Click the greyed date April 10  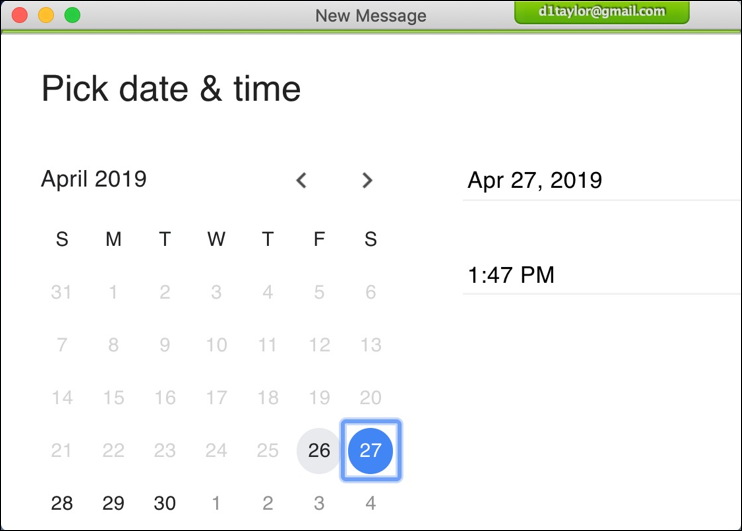[x=216, y=345]
